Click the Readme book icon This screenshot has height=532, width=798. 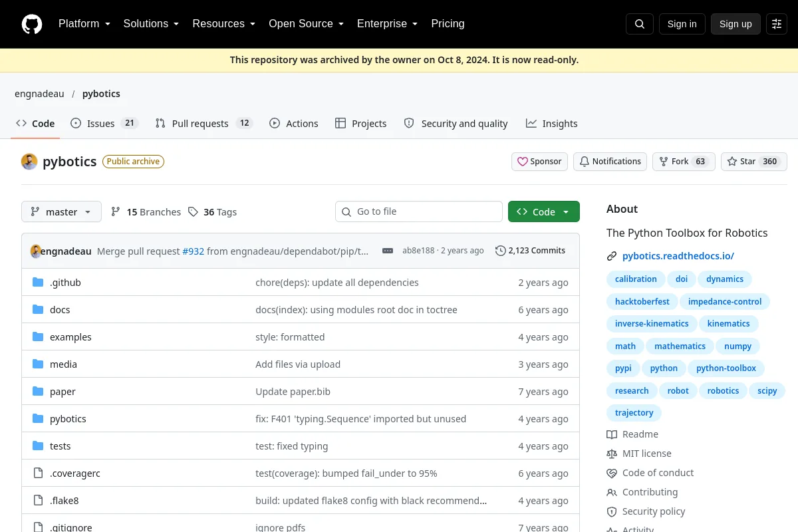coord(612,434)
